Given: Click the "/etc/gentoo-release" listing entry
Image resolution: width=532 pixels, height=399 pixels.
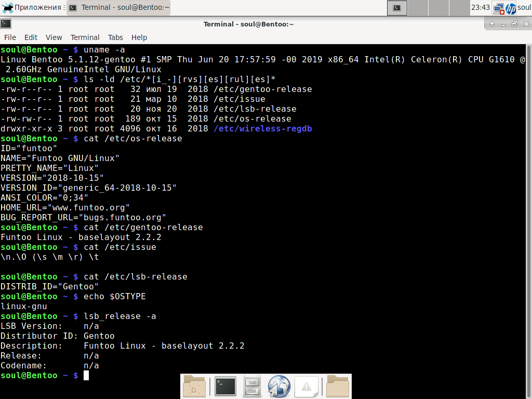Looking at the screenshot, I should click(x=262, y=89).
